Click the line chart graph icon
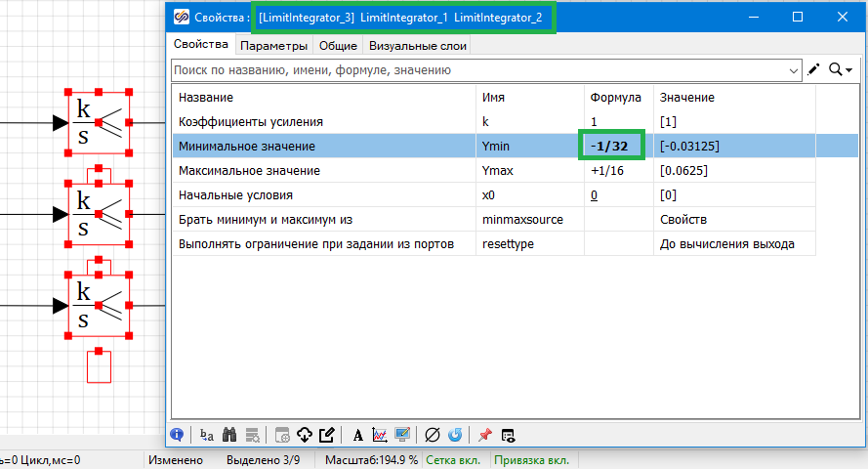Viewport: 868px width, 469px height. click(x=380, y=435)
